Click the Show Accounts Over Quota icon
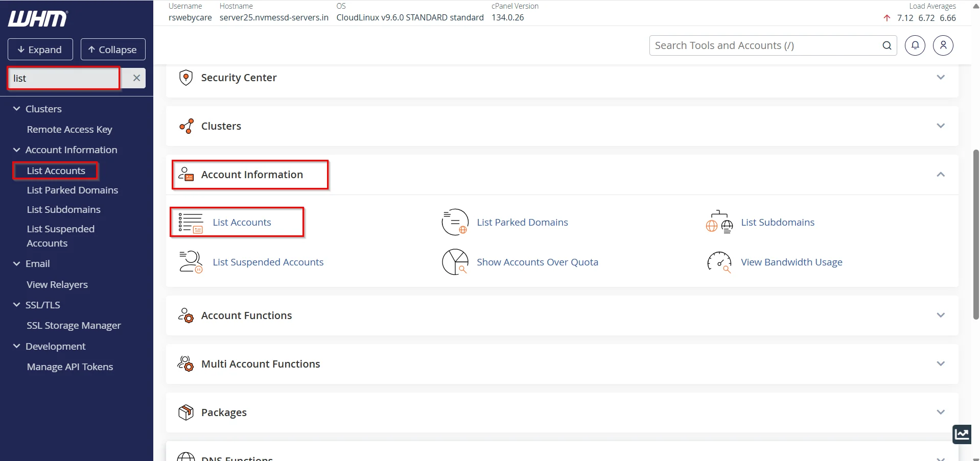Screen dimensions: 980x461 pos(455,262)
